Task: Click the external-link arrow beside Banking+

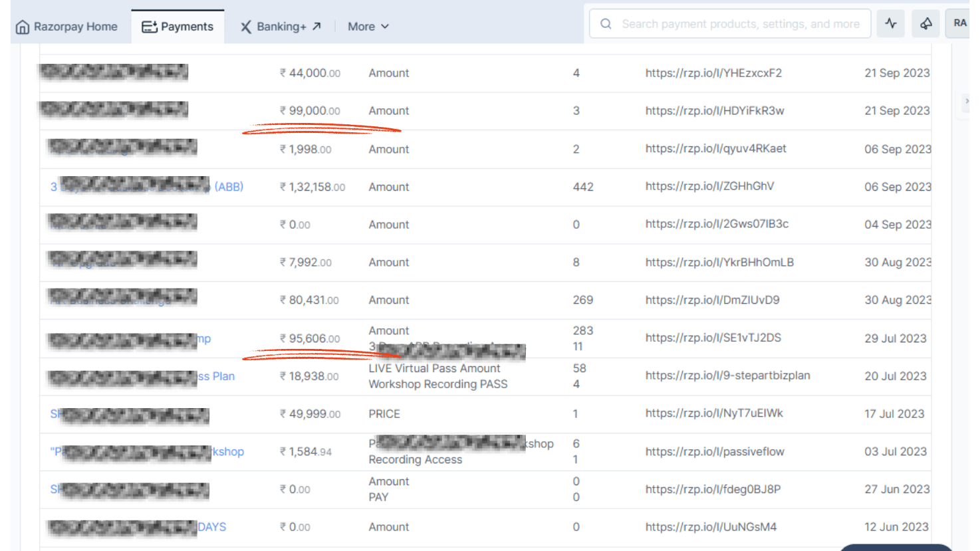Action: 317,27
